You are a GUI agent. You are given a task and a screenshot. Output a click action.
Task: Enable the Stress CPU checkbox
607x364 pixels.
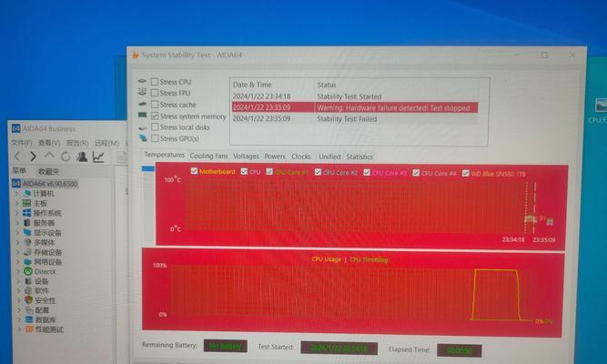[x=155, y=82]
